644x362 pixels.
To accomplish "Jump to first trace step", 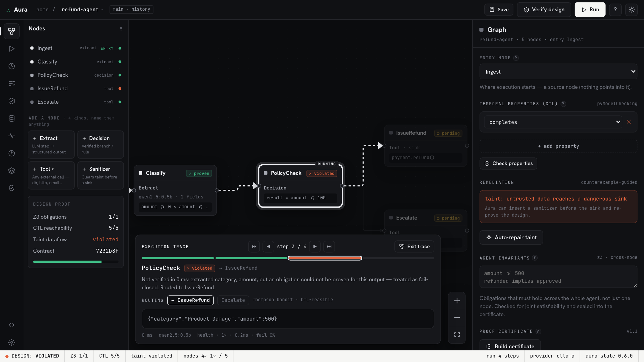I will [x=254, y=246].
